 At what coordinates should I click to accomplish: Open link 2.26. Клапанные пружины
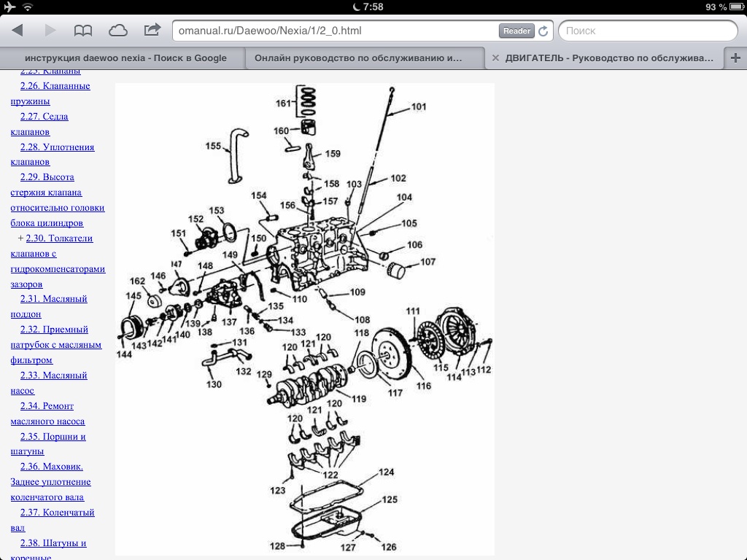click(x=50, y=93)
